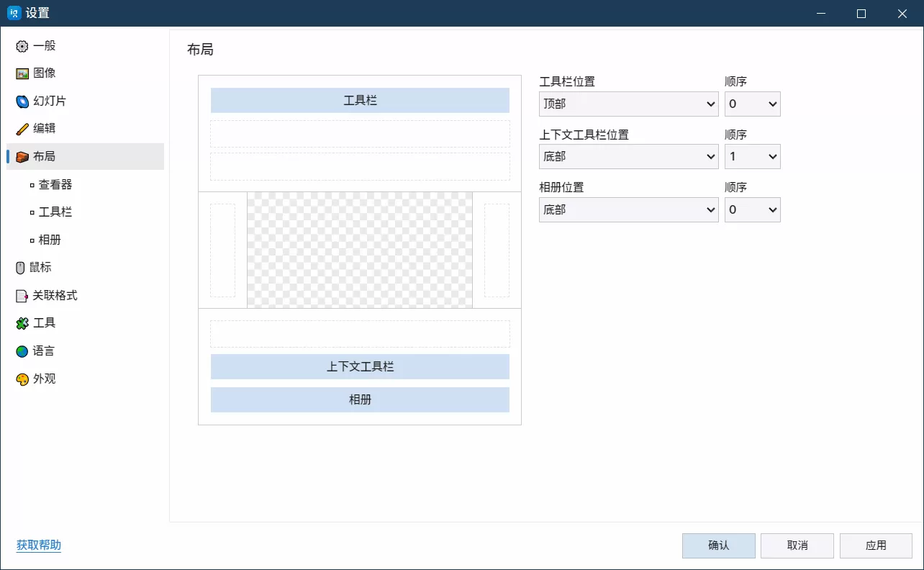Click the 获取帮助 help link
924x570 pixels.
click(38, 545)
